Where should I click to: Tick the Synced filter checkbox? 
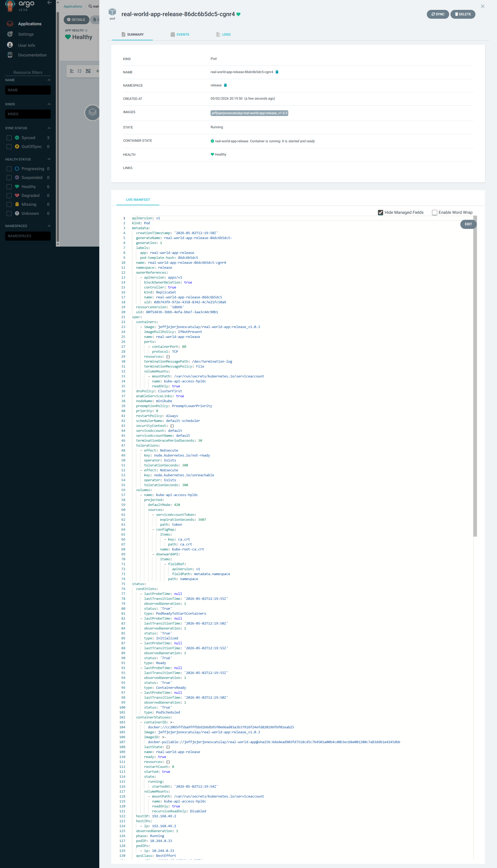[x=9, y=138]
